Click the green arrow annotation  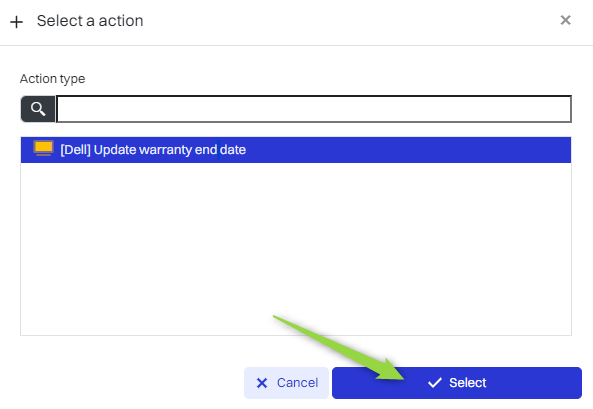click(x=339, y=347)
